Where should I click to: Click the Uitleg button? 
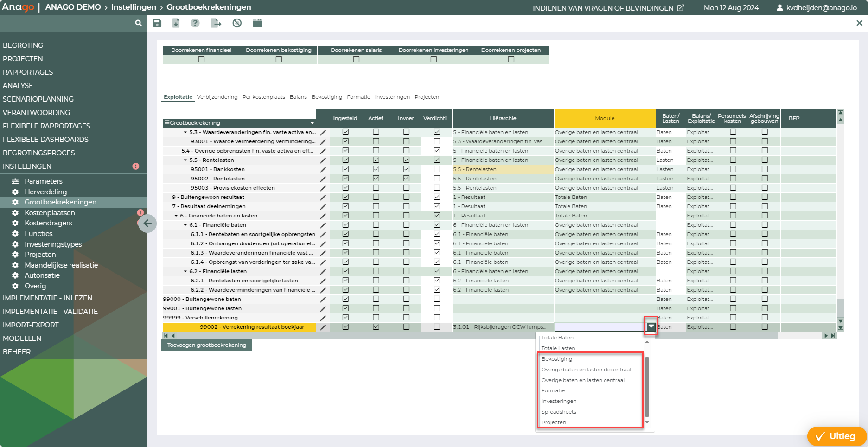tap(836, 436)
